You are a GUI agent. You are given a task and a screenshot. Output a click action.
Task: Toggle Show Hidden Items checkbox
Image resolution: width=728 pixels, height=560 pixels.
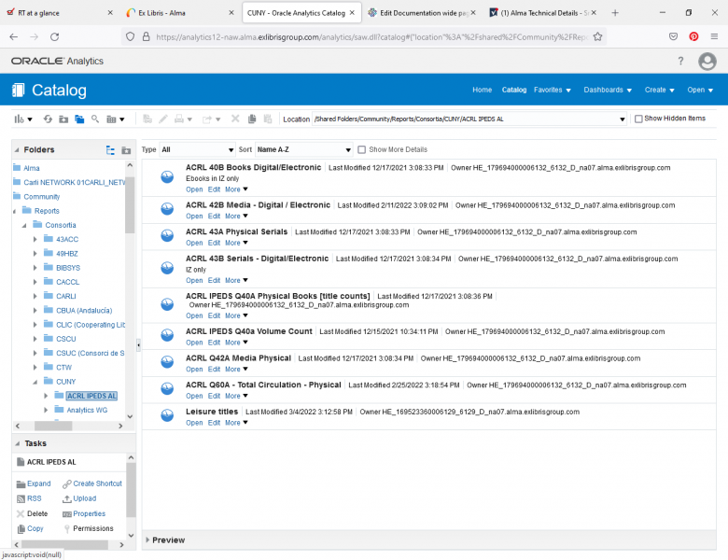tap(638, 119)
